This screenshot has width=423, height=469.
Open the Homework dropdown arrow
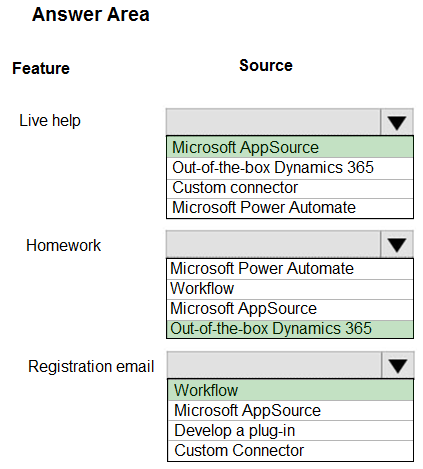pos(396,244)
